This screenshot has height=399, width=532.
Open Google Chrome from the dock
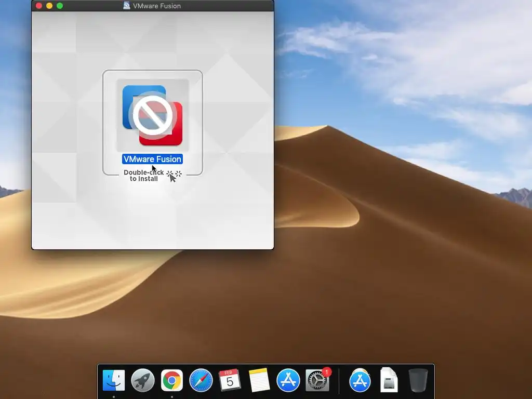point(171,380)
